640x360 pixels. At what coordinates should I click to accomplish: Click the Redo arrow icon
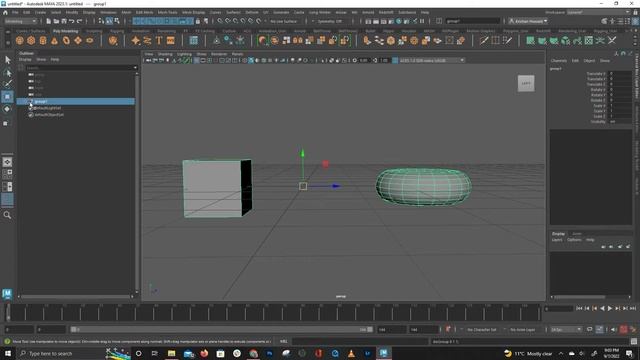pyautogui.click(x=80, y=21)
